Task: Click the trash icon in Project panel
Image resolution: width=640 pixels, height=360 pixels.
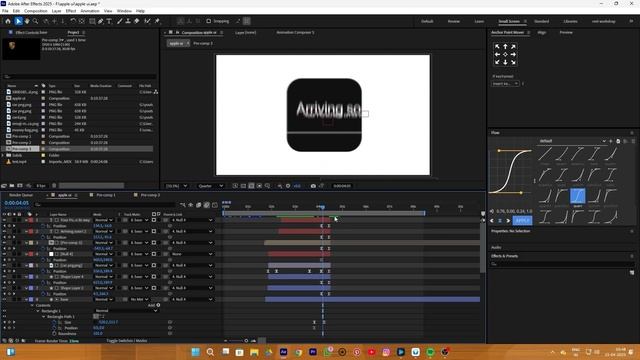Action: (54, 186)
